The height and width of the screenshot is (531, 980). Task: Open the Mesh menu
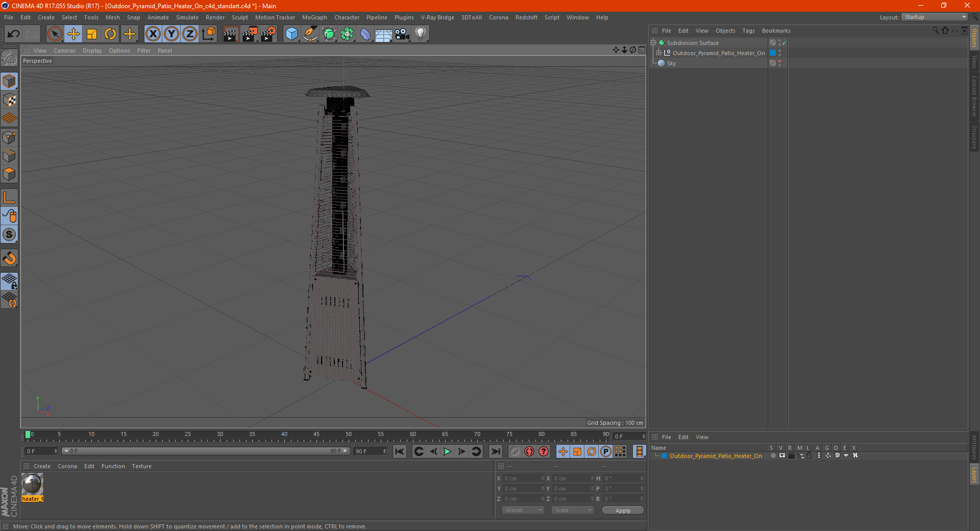(x=112, y=17)
